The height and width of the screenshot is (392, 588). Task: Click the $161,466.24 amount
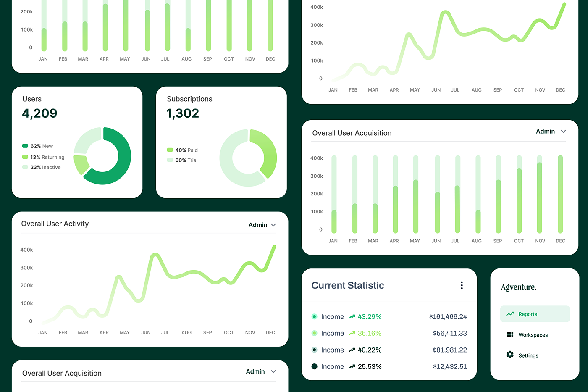click(x=448, y=317)
